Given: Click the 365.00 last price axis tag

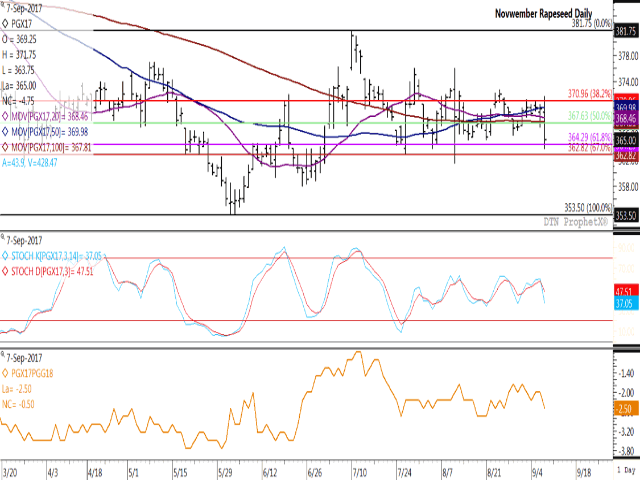Looking at the screenshot, I should 626,140.
